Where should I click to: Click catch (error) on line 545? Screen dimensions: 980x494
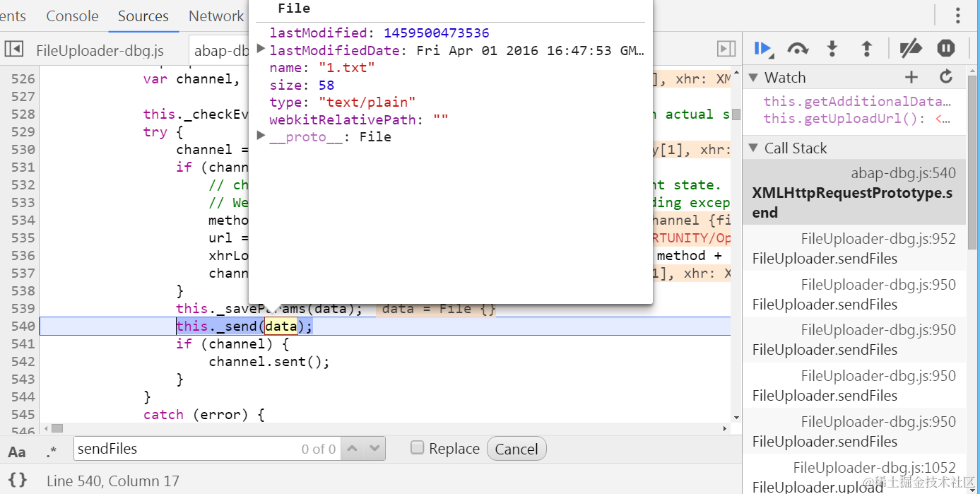pos(203,414)
